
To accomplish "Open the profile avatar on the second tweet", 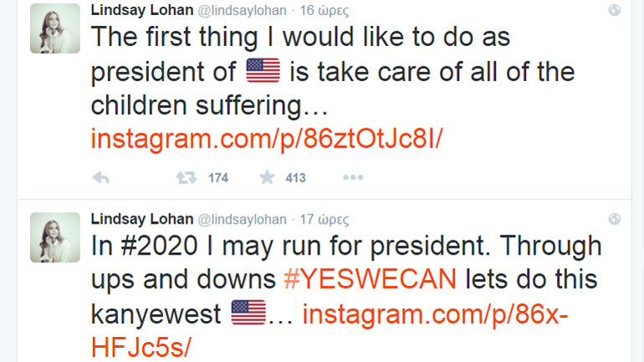I will coord(55,237).
